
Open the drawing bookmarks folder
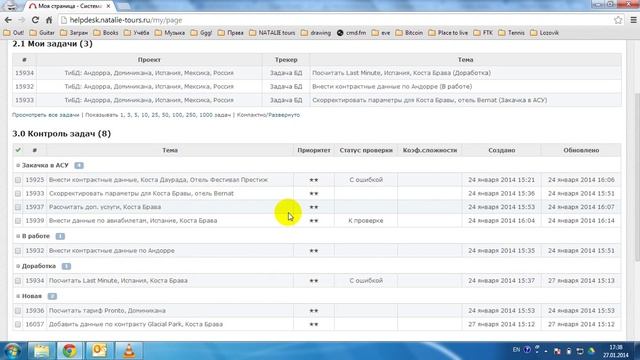tap(316, 33)
